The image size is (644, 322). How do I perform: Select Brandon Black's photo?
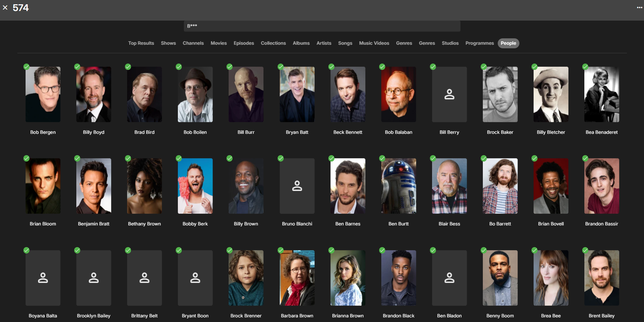click(399, 278)
